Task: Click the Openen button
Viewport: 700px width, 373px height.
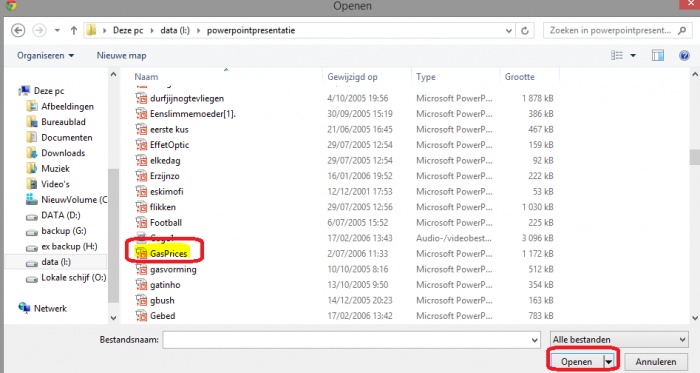Action: pos(576,361)
